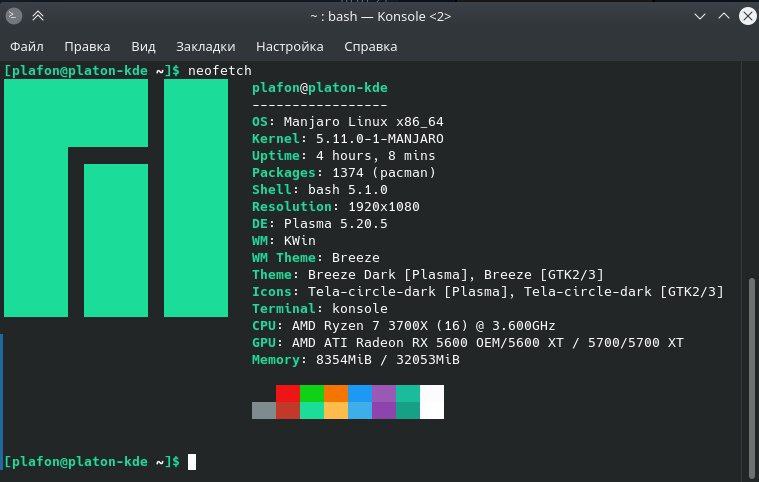This screenshot has height=482, width=759.
Task: Click the kernel version '5.11.0-1-MANJARO'
Action: coord(380,139)
